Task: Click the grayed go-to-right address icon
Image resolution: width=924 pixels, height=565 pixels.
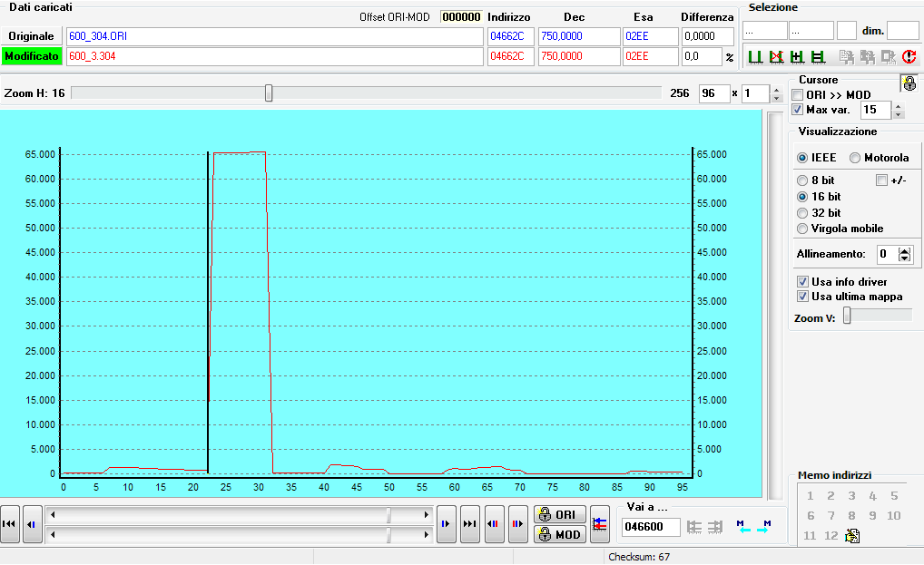Action: pyautogui.click(x=715, y=527)
